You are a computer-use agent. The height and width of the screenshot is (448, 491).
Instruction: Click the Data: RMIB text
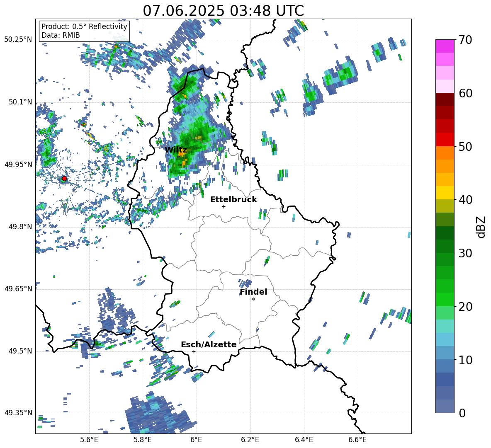click(61, 35)
